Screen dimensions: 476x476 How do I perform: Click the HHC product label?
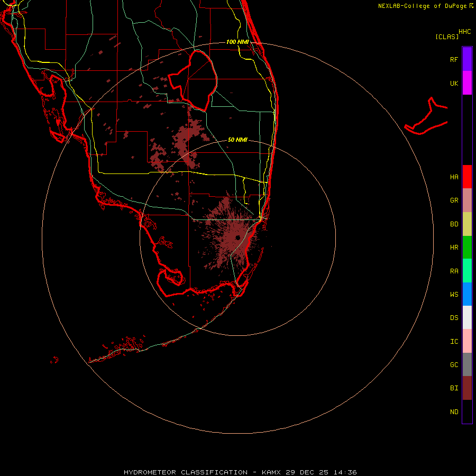[464, 32]
